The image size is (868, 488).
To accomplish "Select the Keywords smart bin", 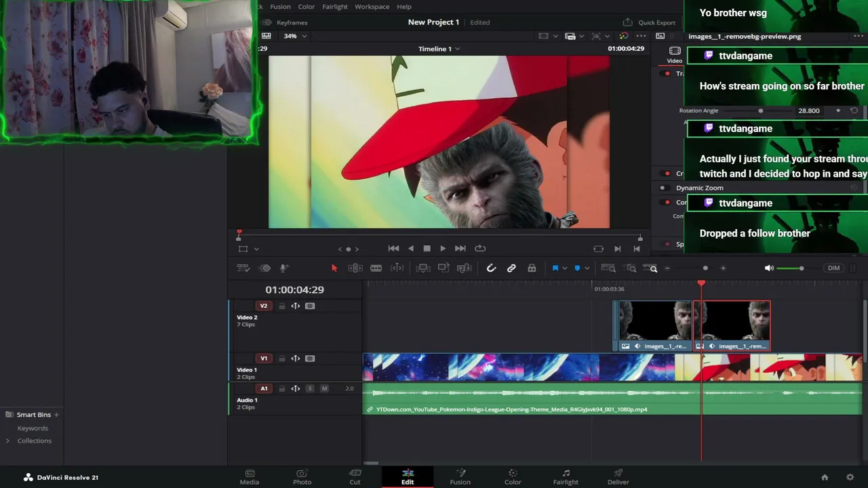I will coord(33,428).
